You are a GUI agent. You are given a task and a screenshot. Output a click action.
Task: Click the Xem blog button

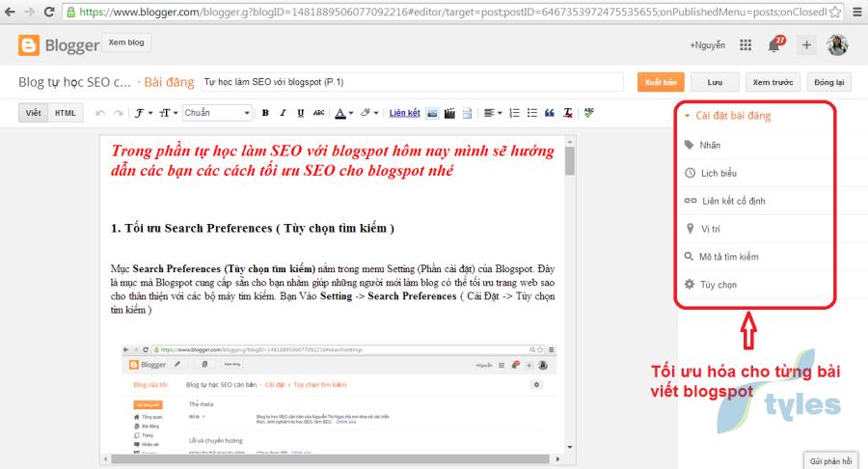tap(126, 42)
